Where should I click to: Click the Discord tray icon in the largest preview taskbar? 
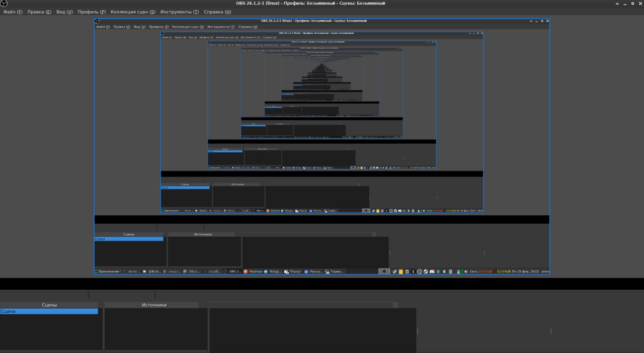pyautogui.click(x=432, y=272)
